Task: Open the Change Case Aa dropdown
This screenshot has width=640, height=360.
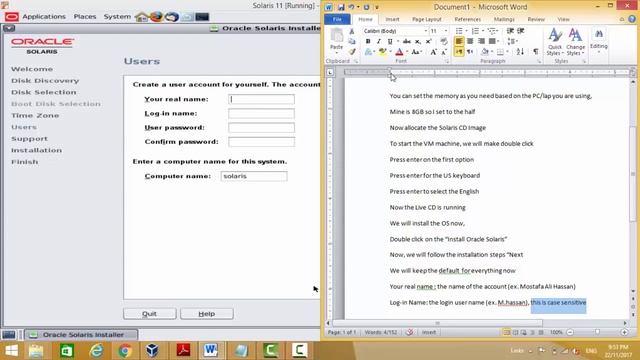Action: [x=416, y=52]
